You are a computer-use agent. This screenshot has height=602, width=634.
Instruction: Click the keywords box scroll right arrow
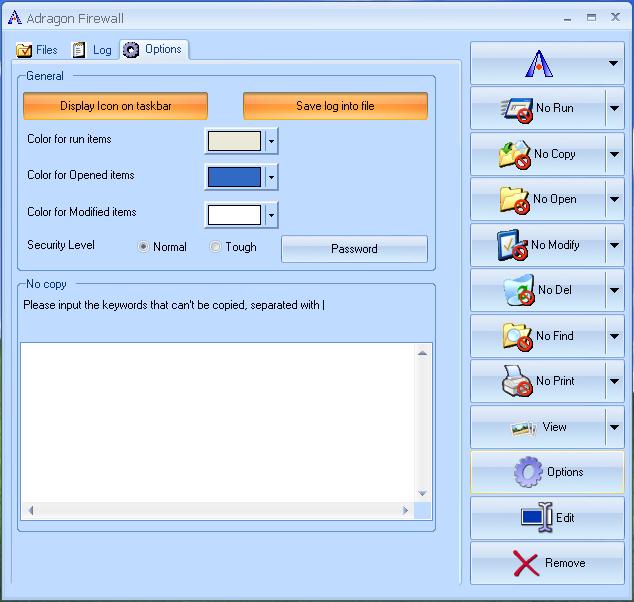[405, 510]
